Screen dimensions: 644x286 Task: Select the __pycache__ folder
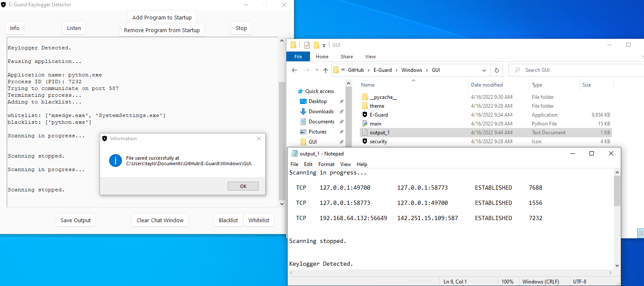486,97
